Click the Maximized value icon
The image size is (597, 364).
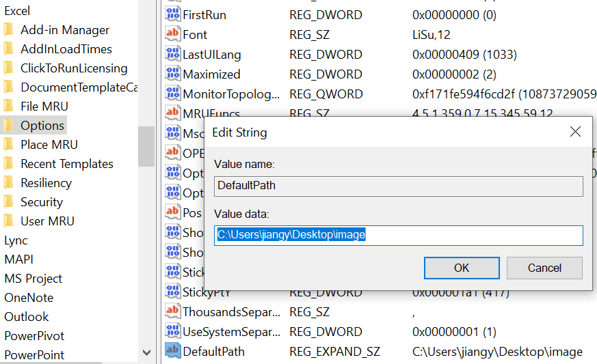(172, 74)
